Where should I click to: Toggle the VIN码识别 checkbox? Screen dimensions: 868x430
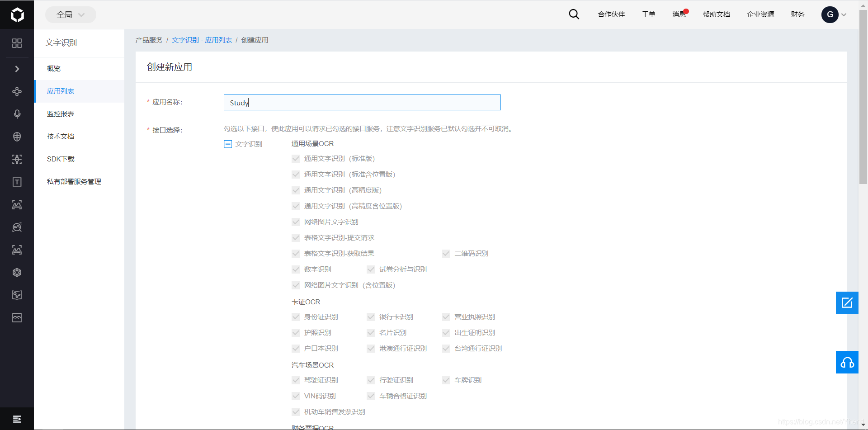296,396
